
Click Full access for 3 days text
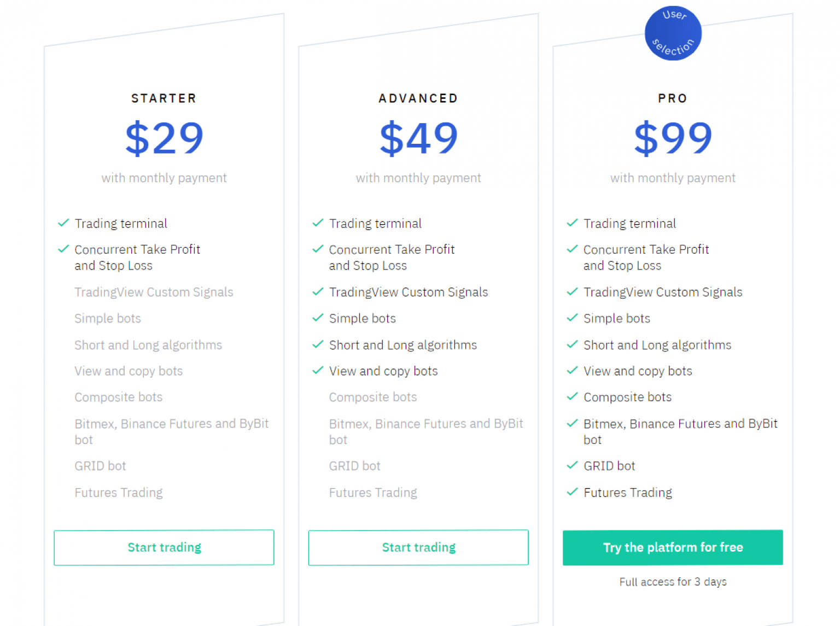[673, 582]
